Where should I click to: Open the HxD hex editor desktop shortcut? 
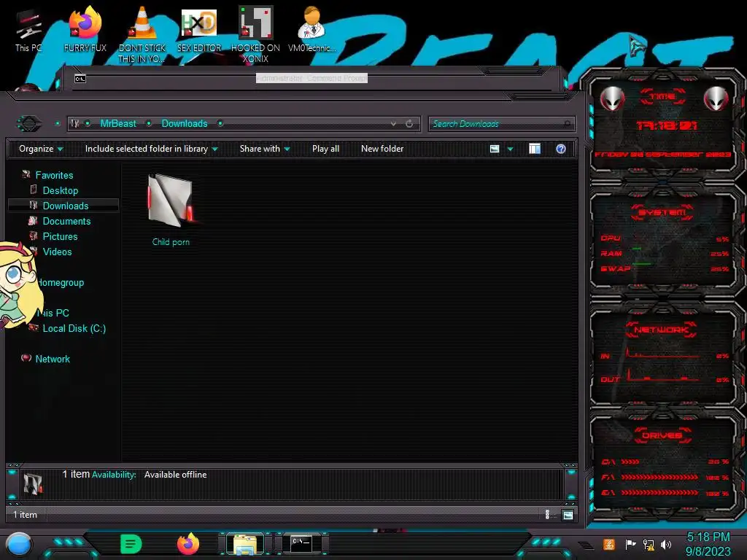pyautogui.click(x=198, y=29)
